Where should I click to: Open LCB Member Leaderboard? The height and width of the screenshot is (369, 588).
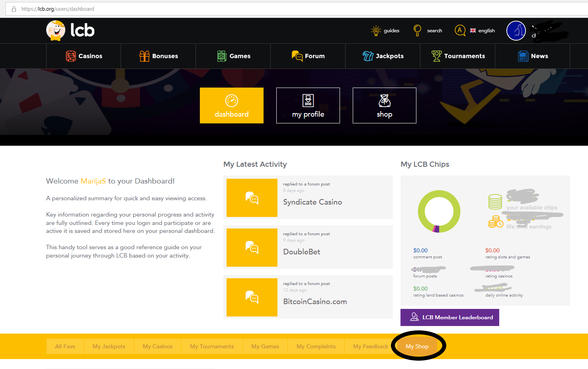pos(450,318)
